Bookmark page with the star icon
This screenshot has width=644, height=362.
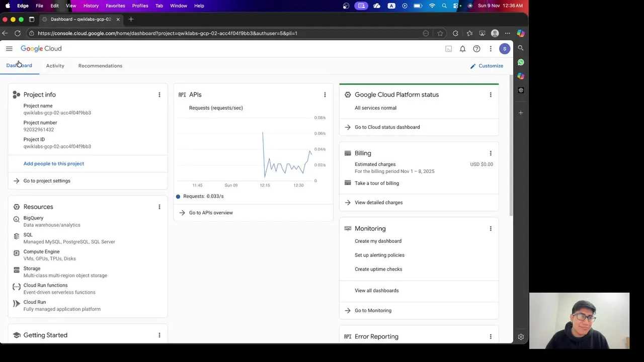440,33
